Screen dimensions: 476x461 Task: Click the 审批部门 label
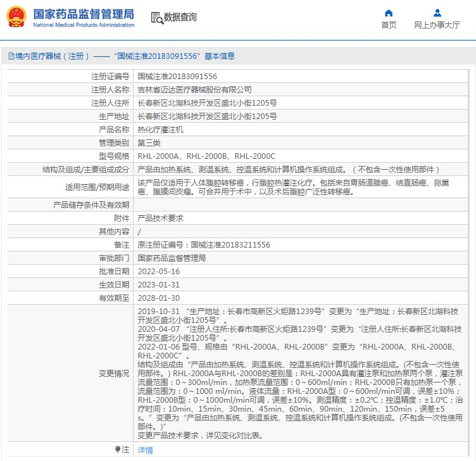(x=114, y=258)
